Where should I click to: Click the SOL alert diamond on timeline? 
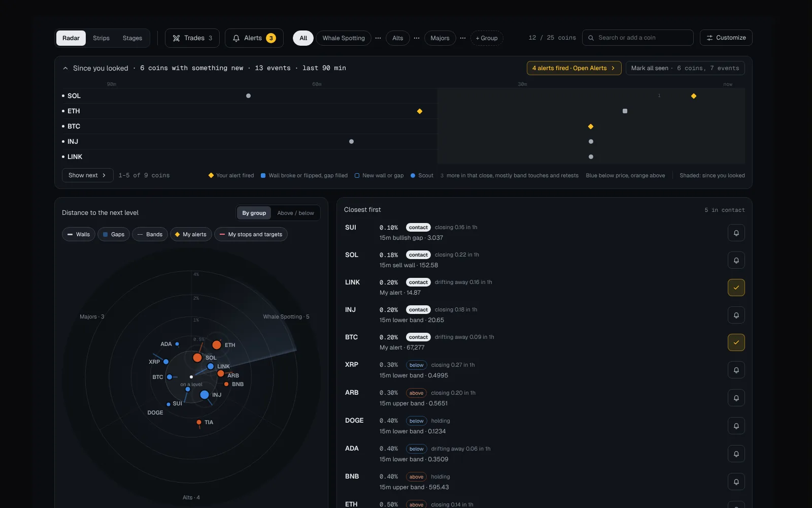click(694, 96)
